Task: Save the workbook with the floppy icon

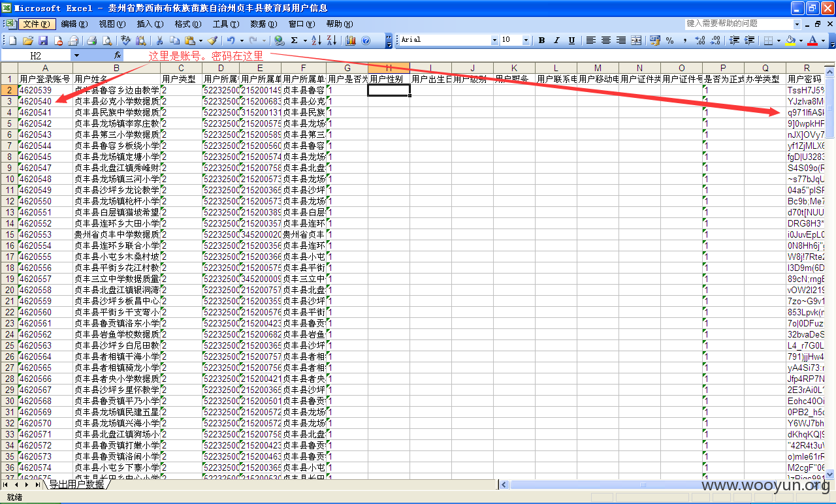Action: coord(43,40)
